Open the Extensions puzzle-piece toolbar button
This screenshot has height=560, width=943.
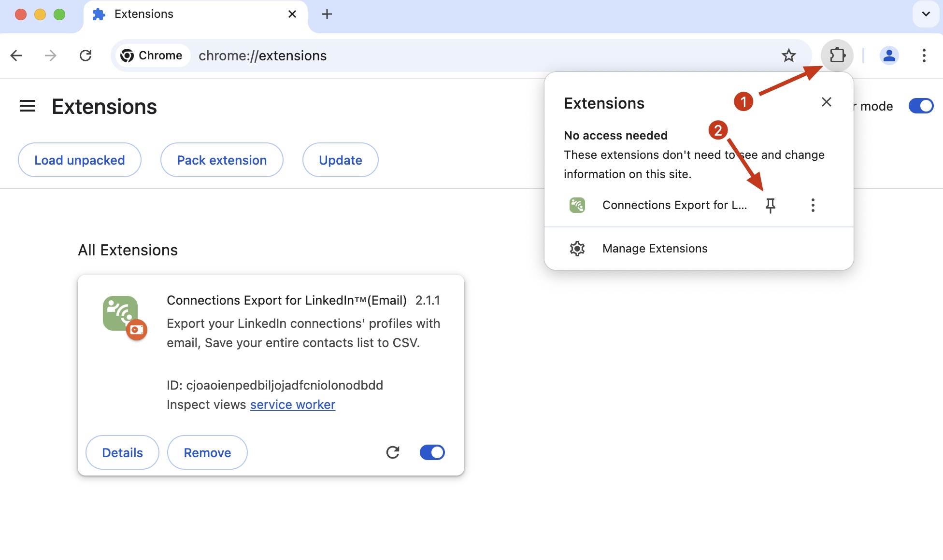coord(837,56)
